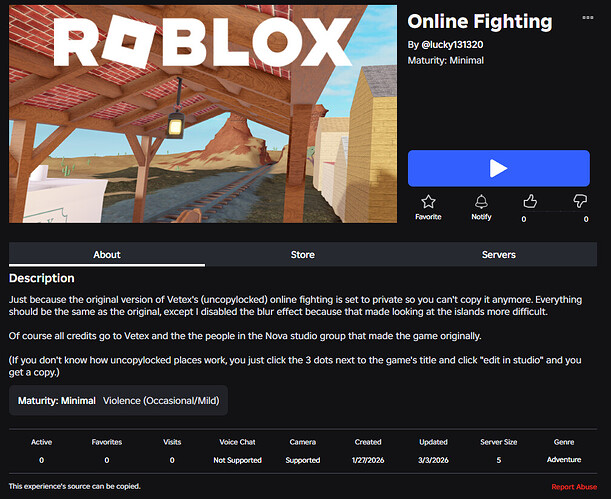Click the Report Abuse link

tap(576, 486)
